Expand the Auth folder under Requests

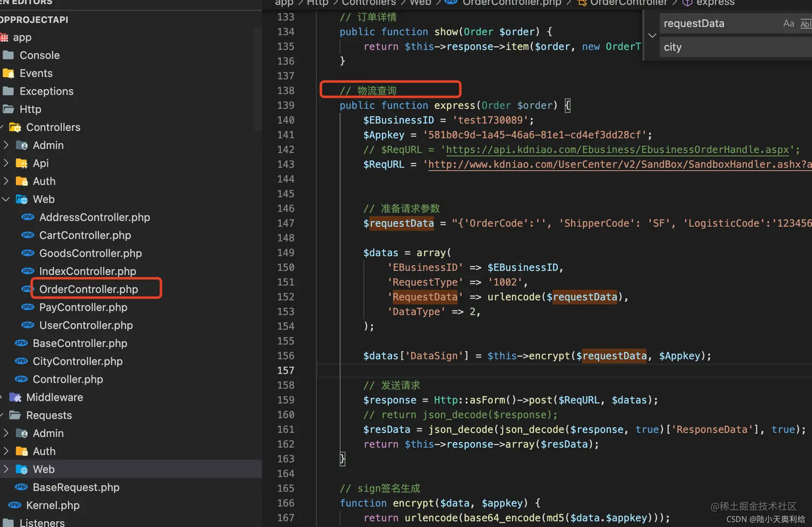tap(6, 451)
